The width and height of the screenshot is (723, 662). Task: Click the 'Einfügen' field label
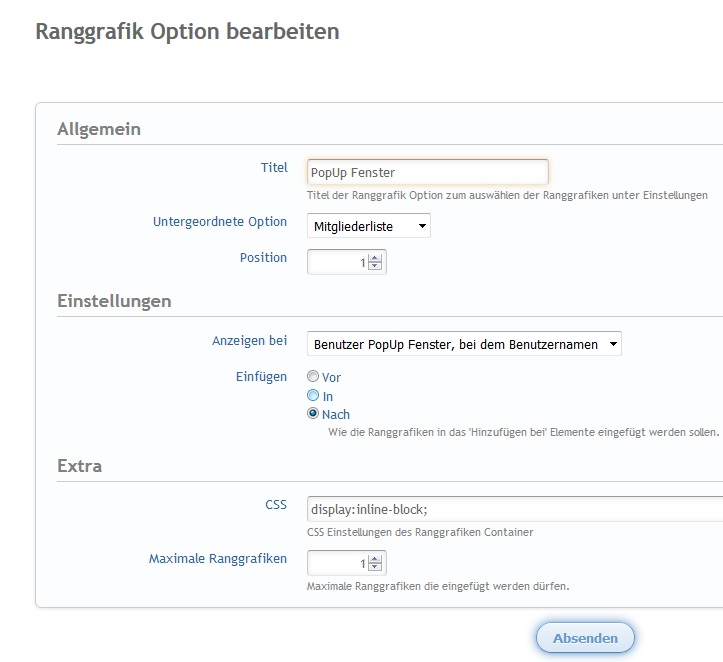[263, 376]
